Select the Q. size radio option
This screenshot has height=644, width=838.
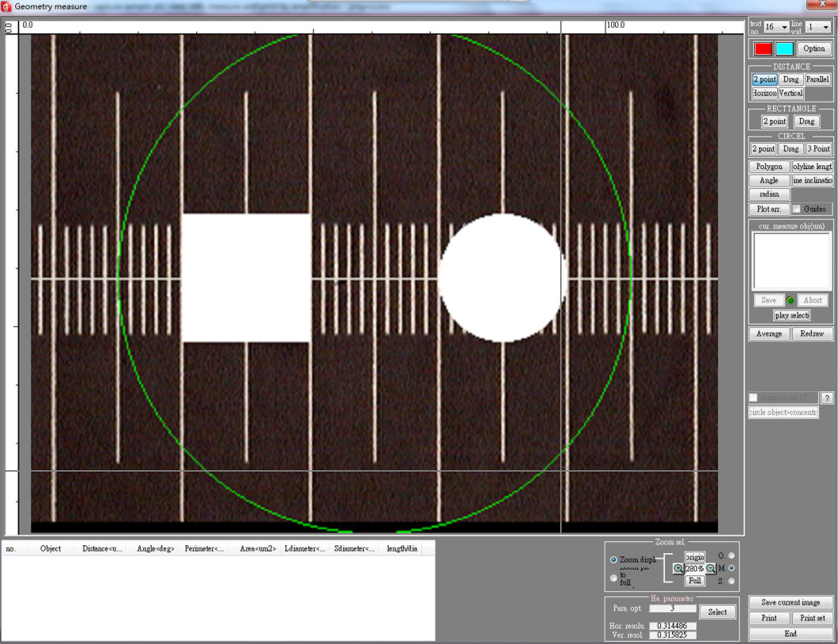(x=731, y=555)
